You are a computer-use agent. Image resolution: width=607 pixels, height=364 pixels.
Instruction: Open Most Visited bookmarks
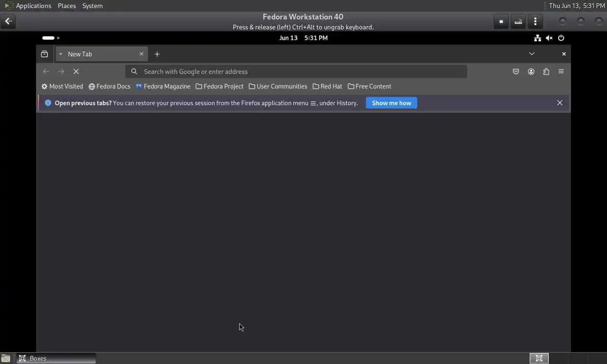pyautogui.click(x=62, y=86)
